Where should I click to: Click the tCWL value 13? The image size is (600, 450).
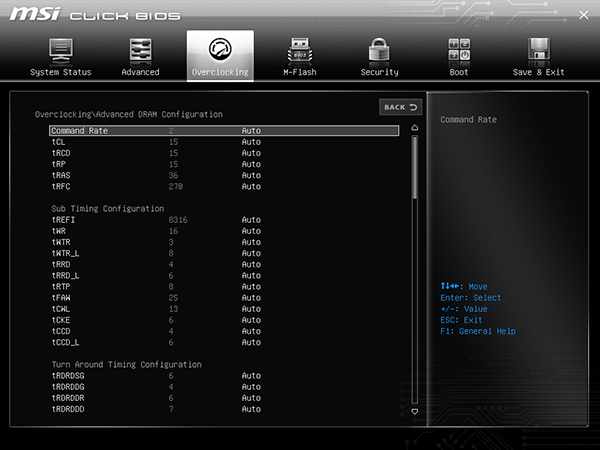coord(173,309)
